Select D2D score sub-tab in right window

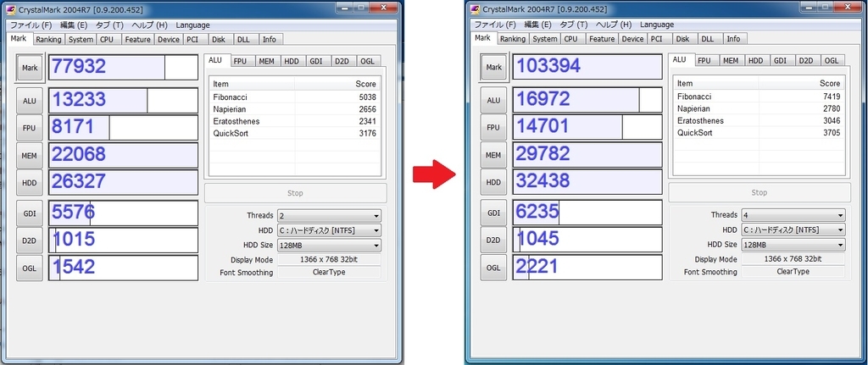coord(806,61)
